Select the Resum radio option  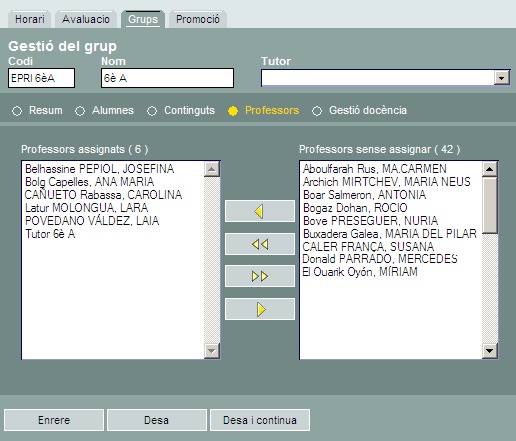(x=17, y=111)
